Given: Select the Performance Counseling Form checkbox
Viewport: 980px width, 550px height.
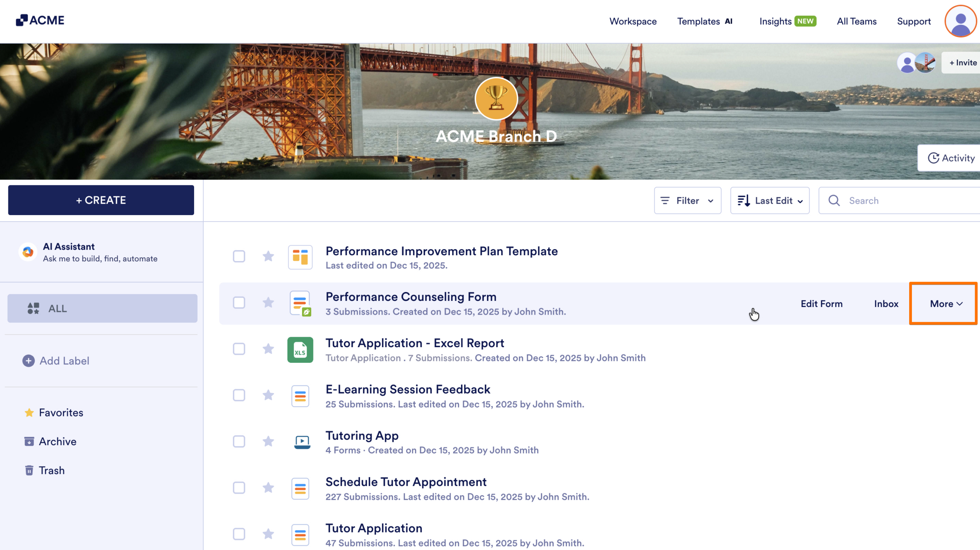Looking at the screenshot, I should (x=239, y=302).
